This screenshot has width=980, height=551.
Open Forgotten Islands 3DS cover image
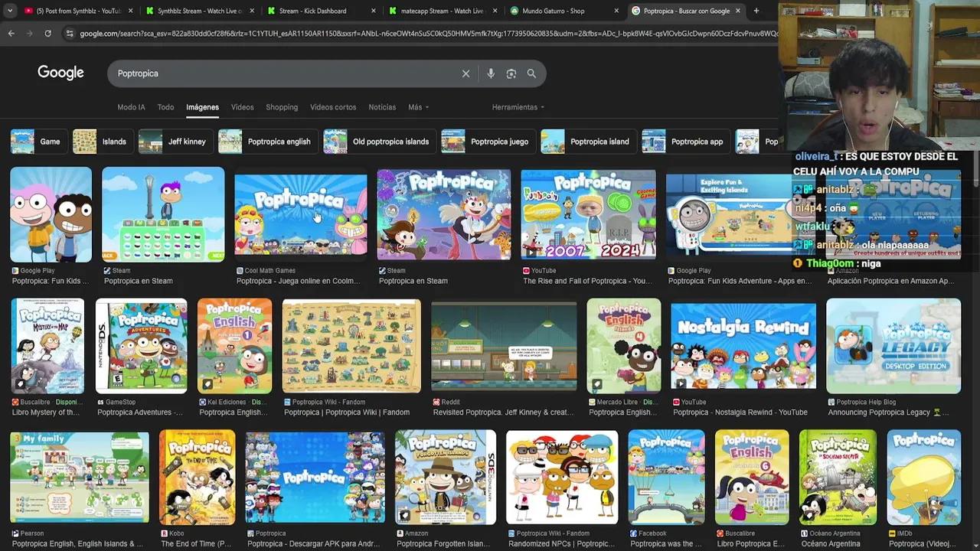446,478
